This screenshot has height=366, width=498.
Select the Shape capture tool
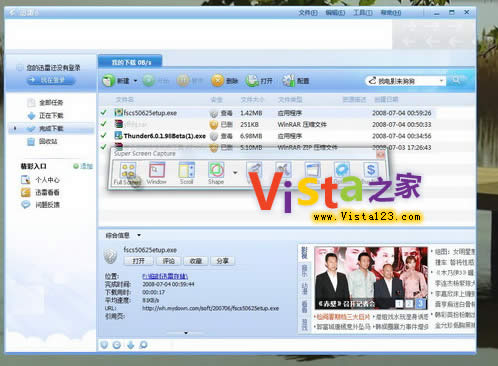pyautogui.click(x=216, y=173)
